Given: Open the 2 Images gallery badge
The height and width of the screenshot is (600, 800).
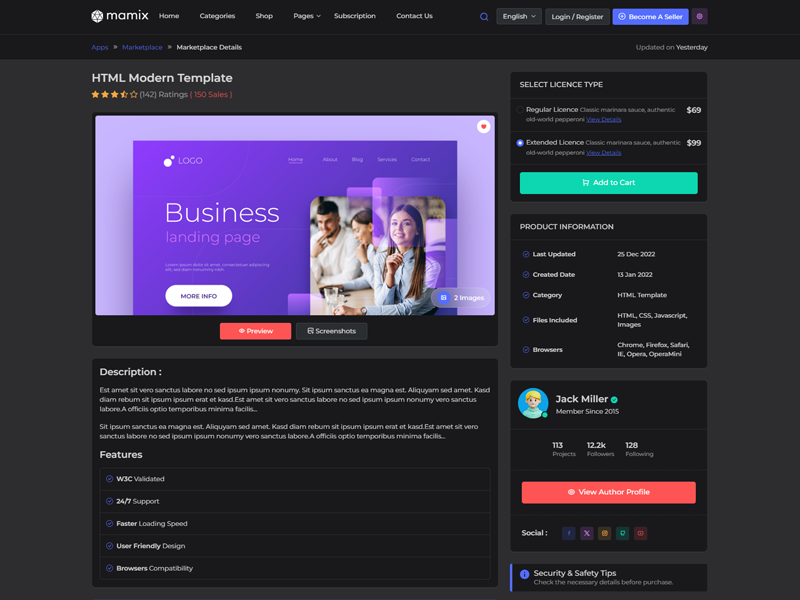Looking at the screenshot, I should coord(462,298).
